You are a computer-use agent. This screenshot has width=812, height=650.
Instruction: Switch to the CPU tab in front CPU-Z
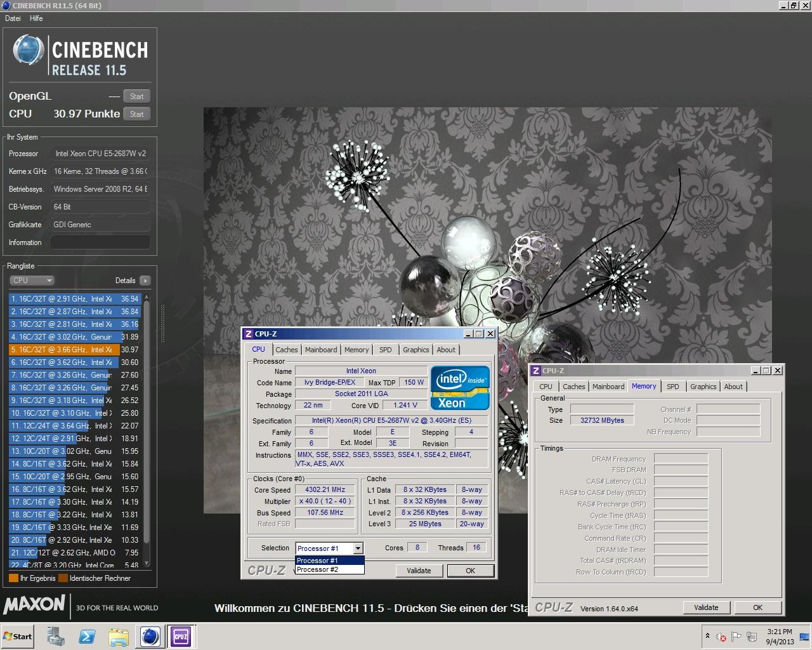click(x=259, y=349)
